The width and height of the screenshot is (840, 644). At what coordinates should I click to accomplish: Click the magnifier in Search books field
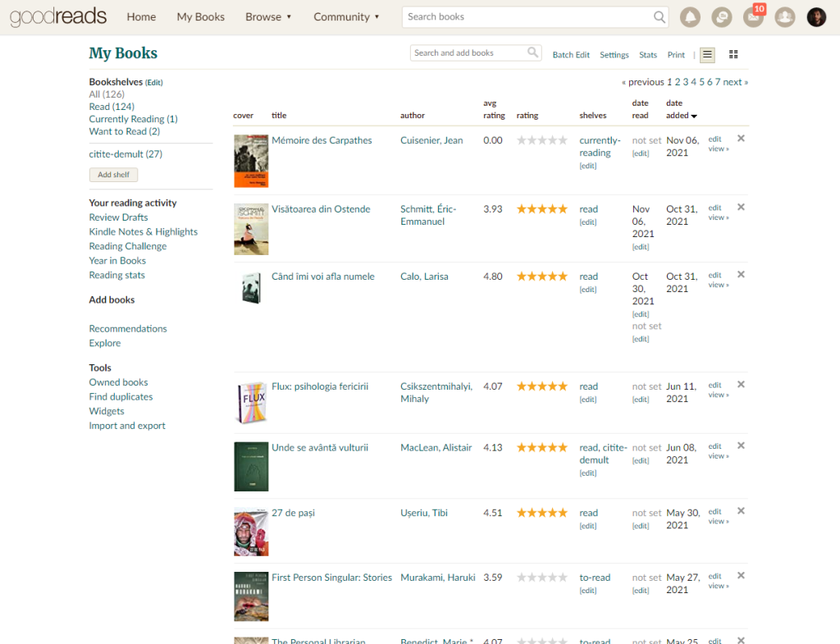(x=660, y=17)
